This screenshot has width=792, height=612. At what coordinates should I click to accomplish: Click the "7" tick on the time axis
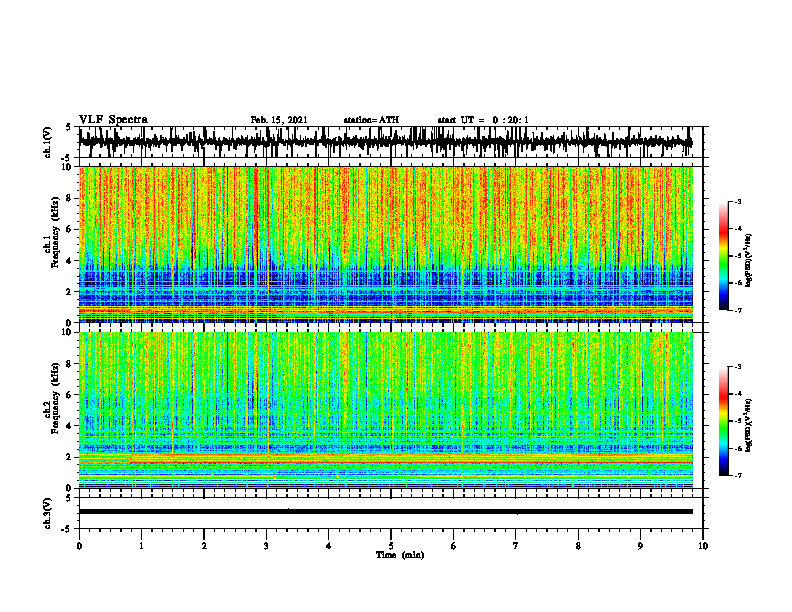(x=516, y=546)
